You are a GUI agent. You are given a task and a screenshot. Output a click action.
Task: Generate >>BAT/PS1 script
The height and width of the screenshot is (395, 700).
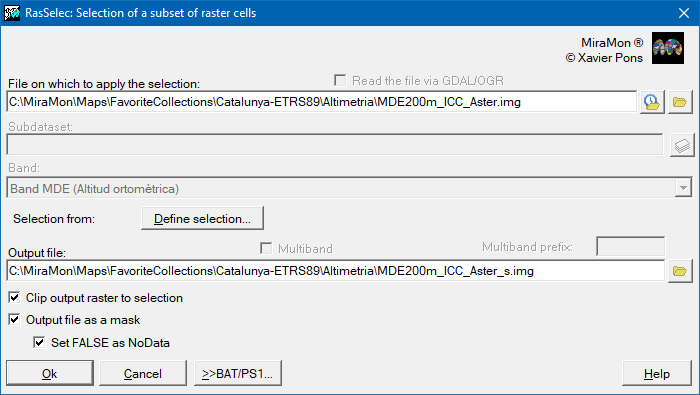pyautogui.click(x=238, y=373)
